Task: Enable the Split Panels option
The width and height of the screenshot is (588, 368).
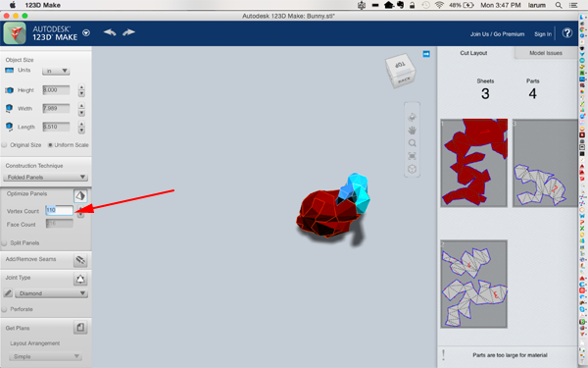Action: 5,243
